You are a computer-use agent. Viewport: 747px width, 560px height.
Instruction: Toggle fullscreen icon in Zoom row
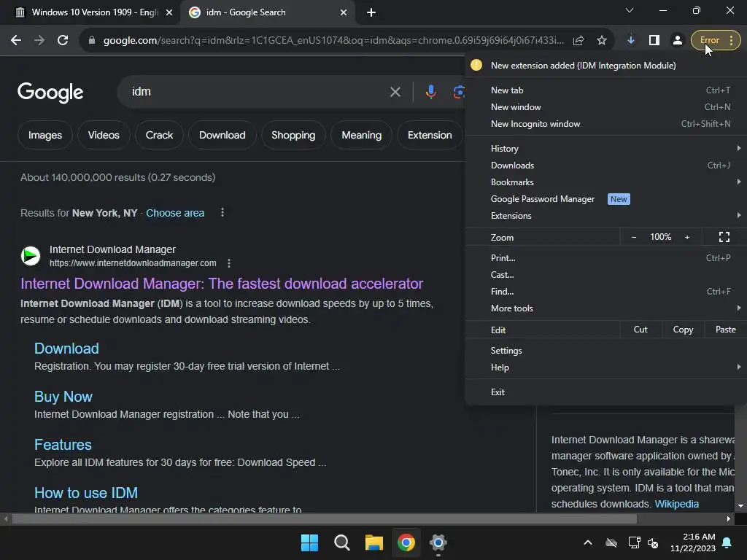724,237
